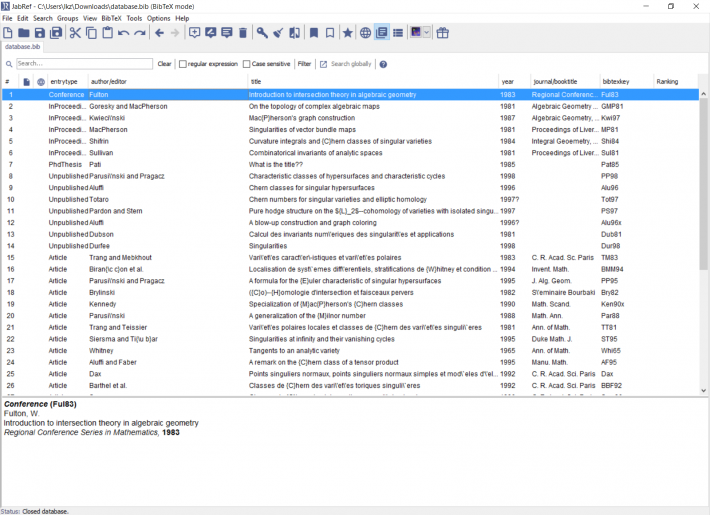710x515 pixels.
Task: Save the current database
Action: coord(40,33)
